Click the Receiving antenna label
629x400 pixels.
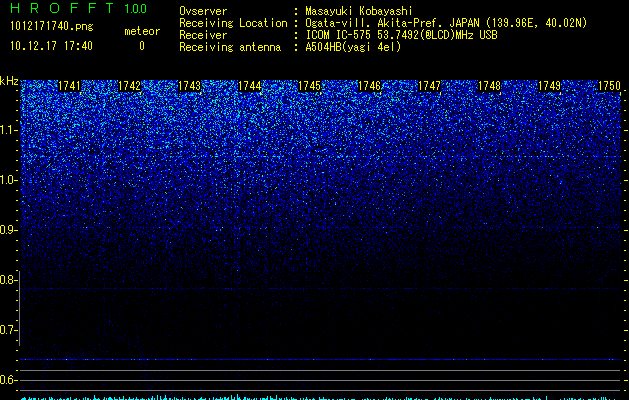point(230,47)
